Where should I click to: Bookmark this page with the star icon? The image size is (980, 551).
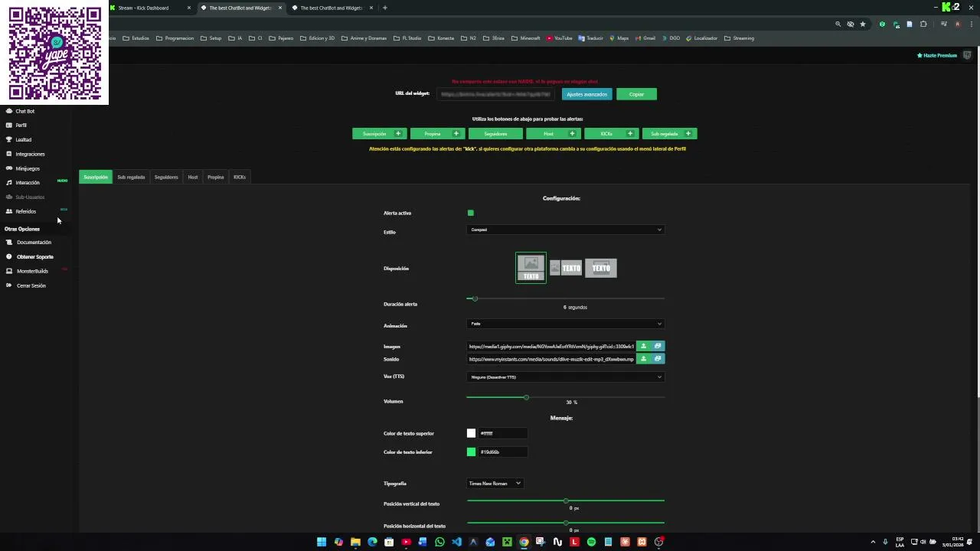tap(863, 24)
